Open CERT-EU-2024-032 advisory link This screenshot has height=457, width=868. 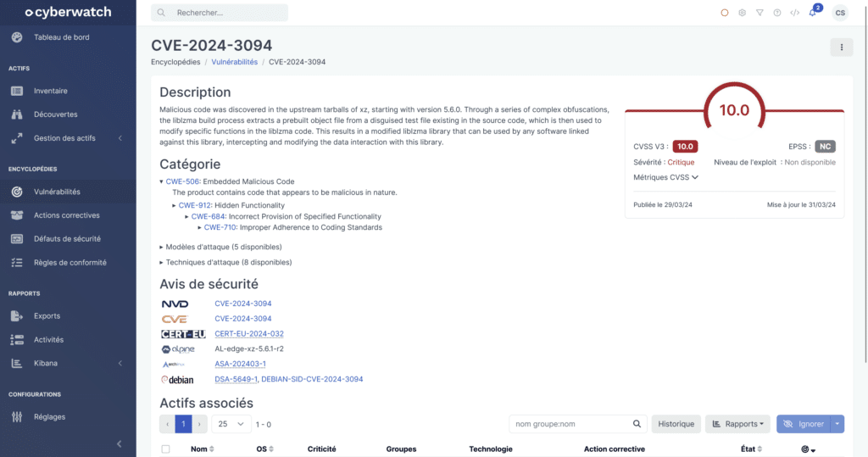pyautogui.click(x=249, y=334)
